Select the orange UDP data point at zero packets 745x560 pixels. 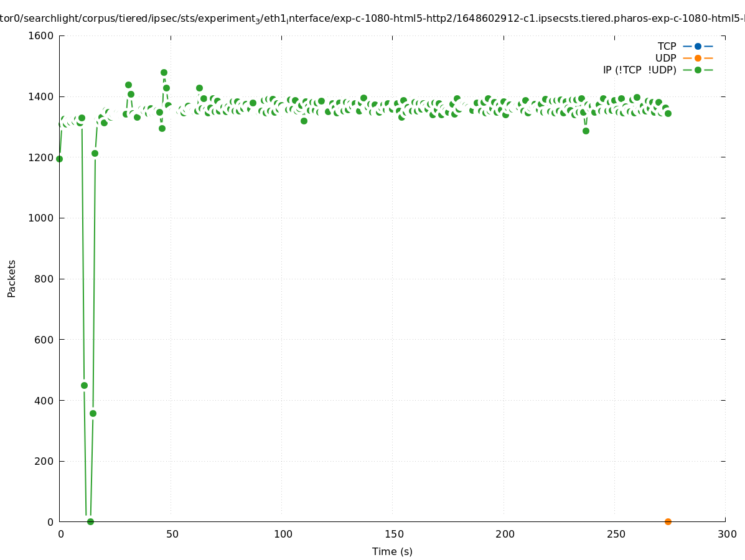[x=668, y=521]
